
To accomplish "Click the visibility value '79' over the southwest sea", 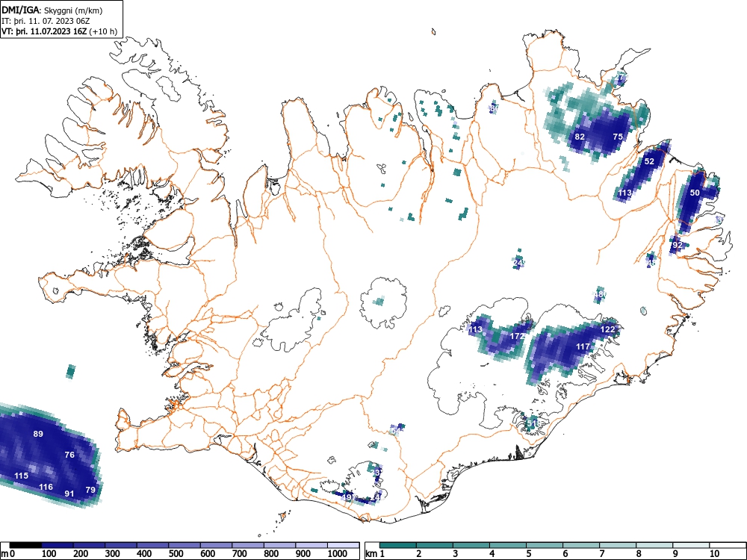I will (90, 490).
